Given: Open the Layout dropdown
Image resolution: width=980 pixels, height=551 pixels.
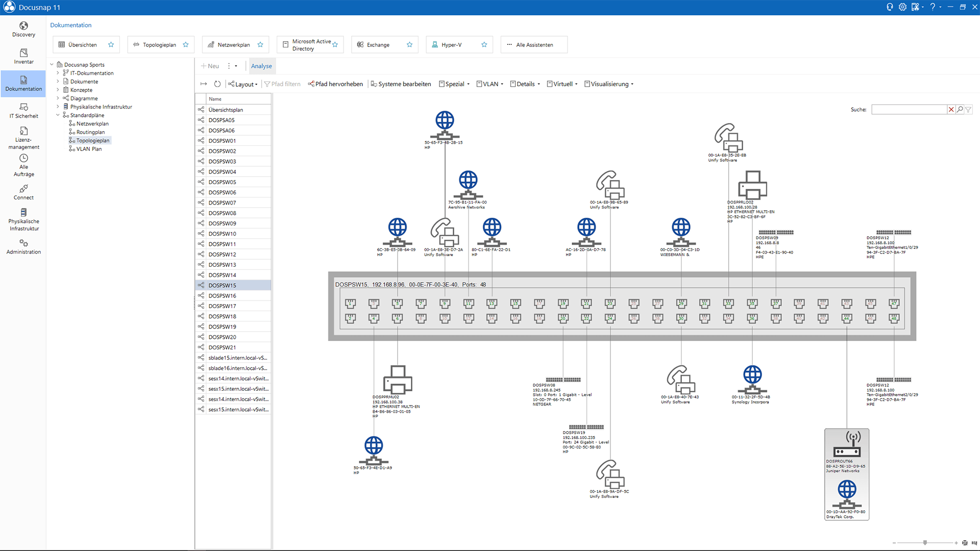Looking at the screenshot, I should point(243,84).
